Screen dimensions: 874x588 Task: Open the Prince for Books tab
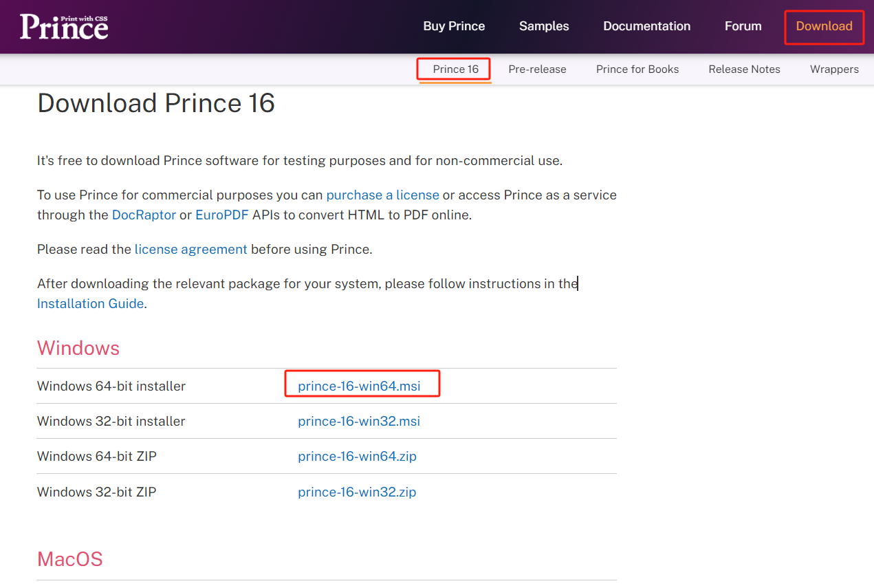[637, 69]
